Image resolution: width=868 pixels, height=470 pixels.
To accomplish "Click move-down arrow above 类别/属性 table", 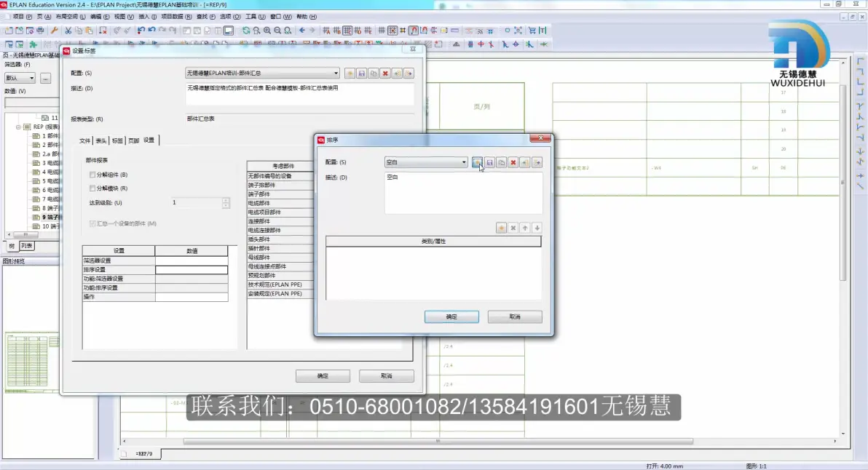I will coord(537,228).
